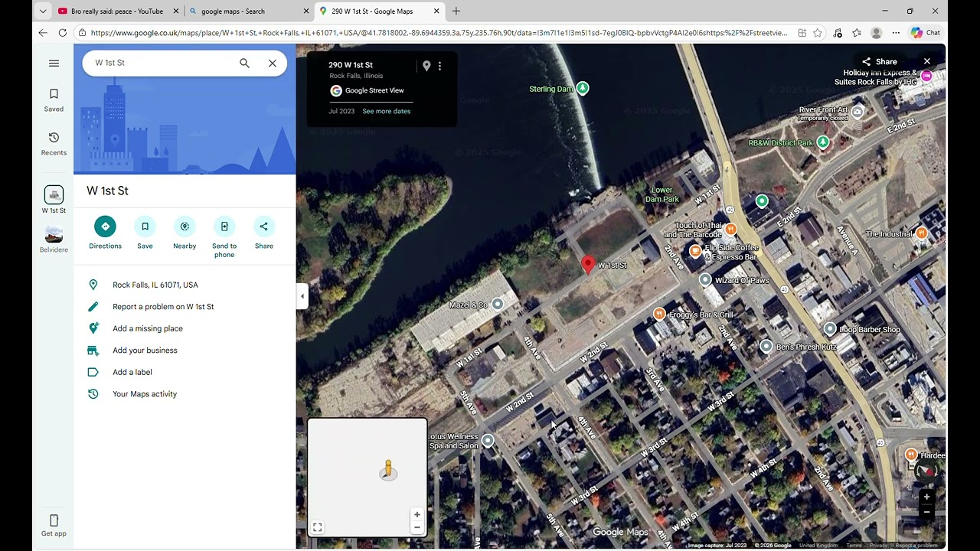This screenshot has width=980, height=551.
Task: Click the Get app phone icon
Action: click(54, 520)
